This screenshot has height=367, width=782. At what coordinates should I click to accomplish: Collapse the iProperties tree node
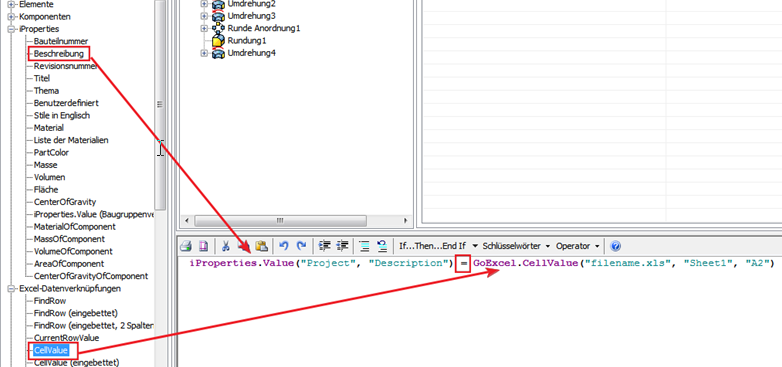pyautogui.click(x=11, y=29)
